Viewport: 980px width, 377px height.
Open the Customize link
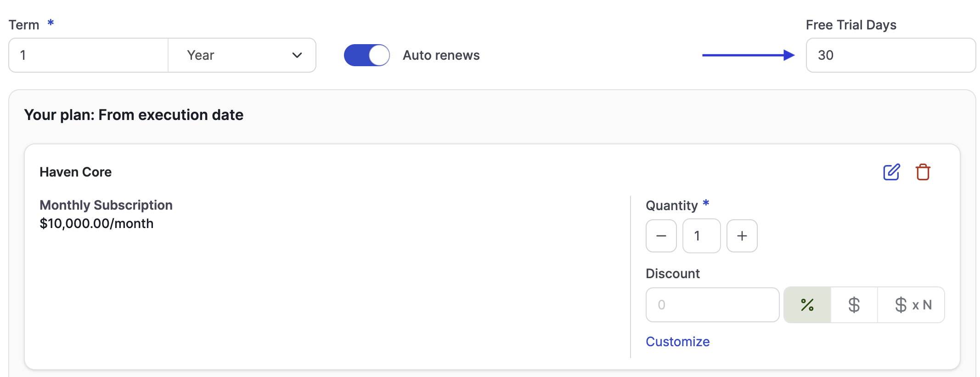[x=677, y=342]
